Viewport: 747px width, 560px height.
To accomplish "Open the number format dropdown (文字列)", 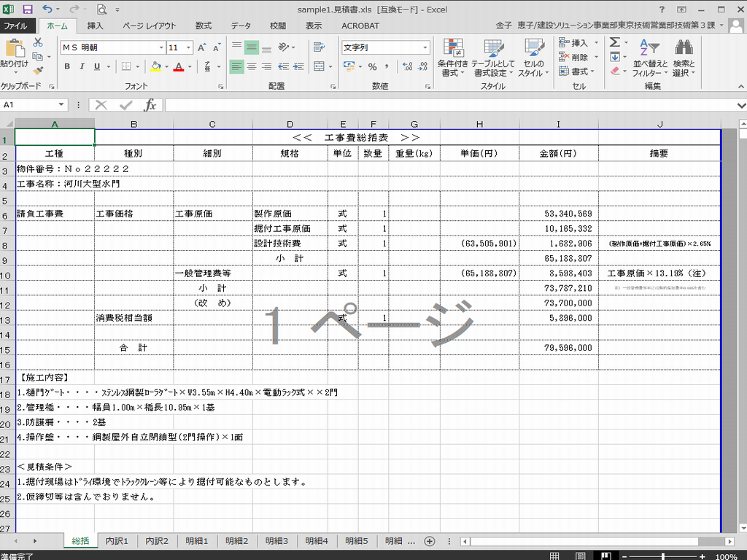I will [x=425, y=47].
